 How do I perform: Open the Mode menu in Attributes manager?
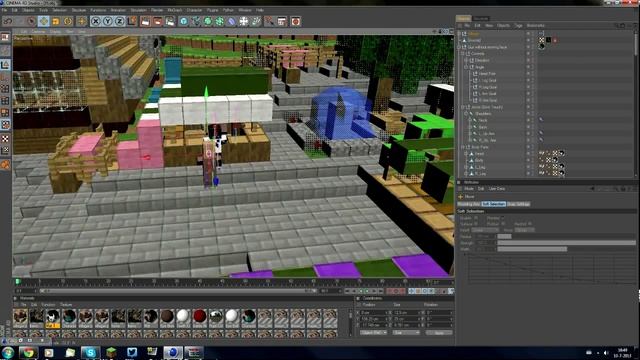pyautogui.click(x=469, y=189)
